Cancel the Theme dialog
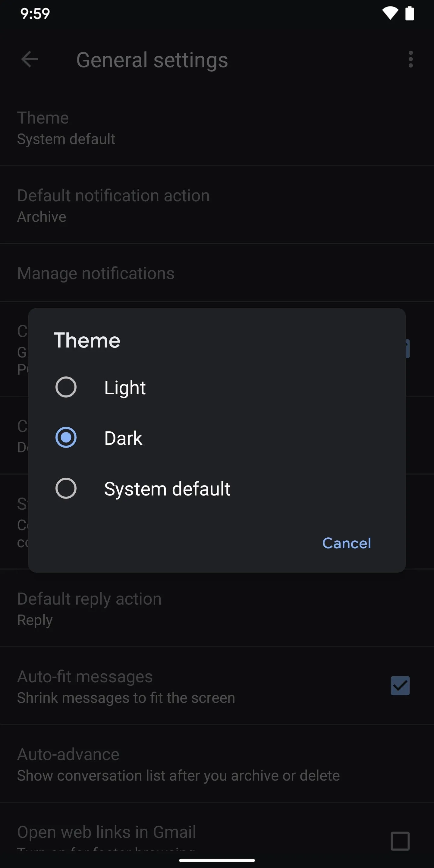This screenshot has width=434, height=868. pos(346,543)
